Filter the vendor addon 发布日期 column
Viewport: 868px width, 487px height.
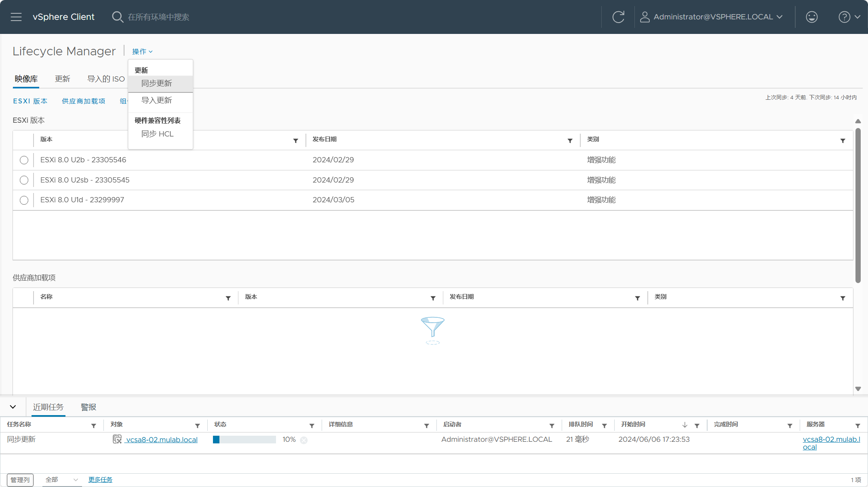(x=638, y=298)
